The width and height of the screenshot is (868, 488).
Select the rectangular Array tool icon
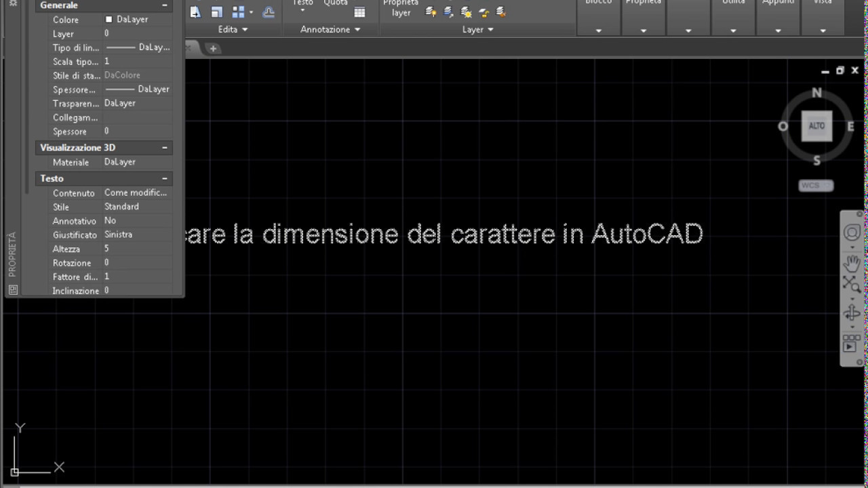(x=238, y=12)
